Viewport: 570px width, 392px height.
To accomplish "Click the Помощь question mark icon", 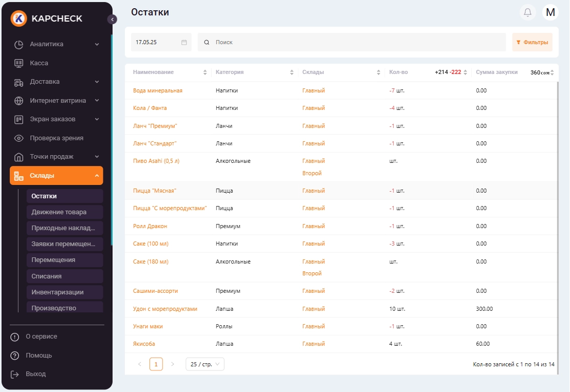I will 15,356.
